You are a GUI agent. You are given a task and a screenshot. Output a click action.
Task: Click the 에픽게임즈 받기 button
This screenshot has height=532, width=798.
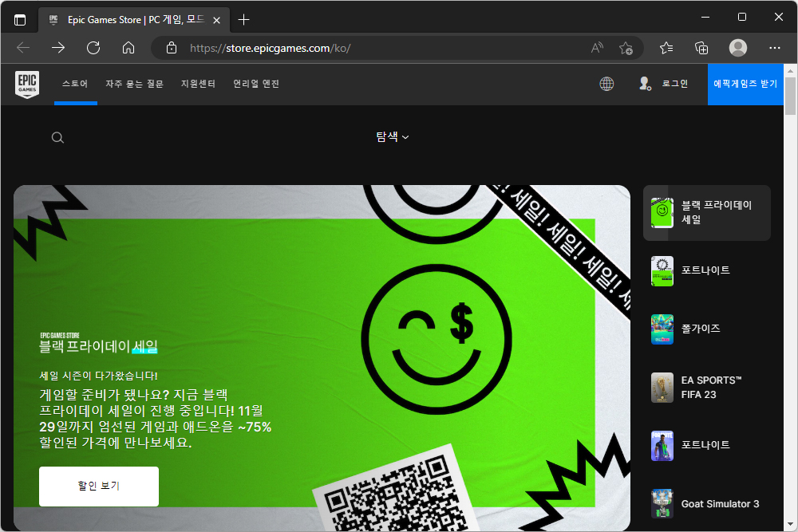coord(745,85)
